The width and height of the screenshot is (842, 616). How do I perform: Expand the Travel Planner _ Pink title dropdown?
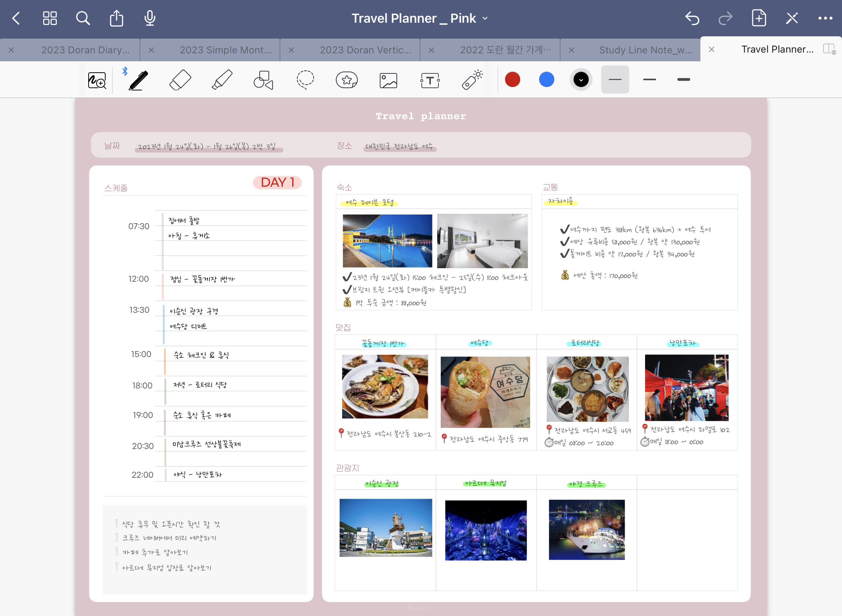click(x=485, y=18)
